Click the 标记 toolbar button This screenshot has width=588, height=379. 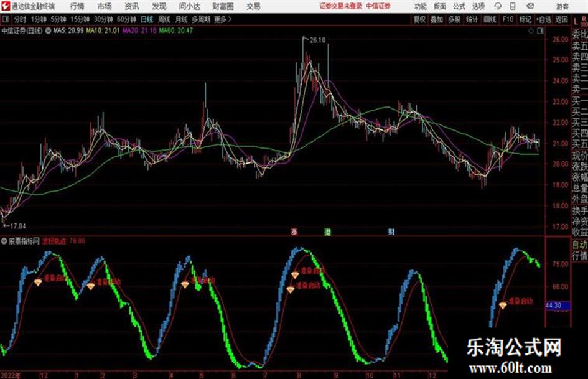525,19
